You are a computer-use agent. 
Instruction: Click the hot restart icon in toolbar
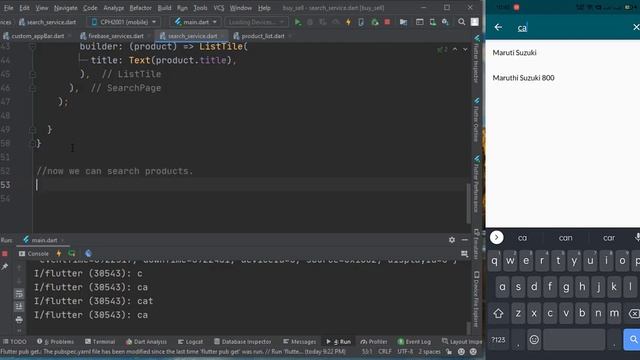(375, 22)
